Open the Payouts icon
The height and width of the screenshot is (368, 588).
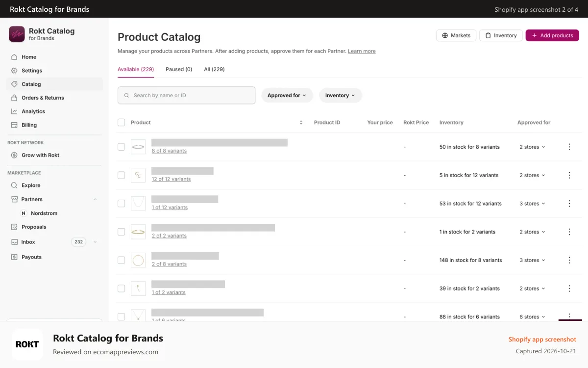pyautogui.click(x=14, y=257)
